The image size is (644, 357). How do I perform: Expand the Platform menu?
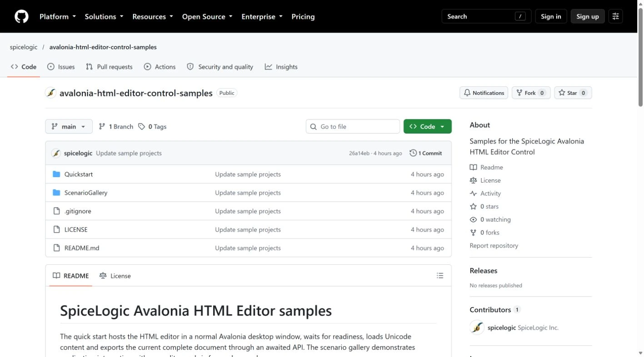(57, 16)
